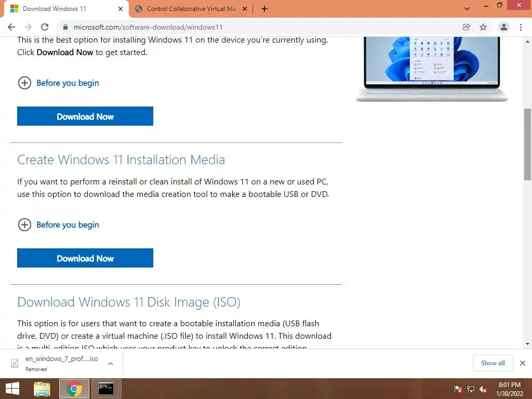Open the Chrome three-dot menu
This screenshot has width=532, height=399.
coord(521,27)
